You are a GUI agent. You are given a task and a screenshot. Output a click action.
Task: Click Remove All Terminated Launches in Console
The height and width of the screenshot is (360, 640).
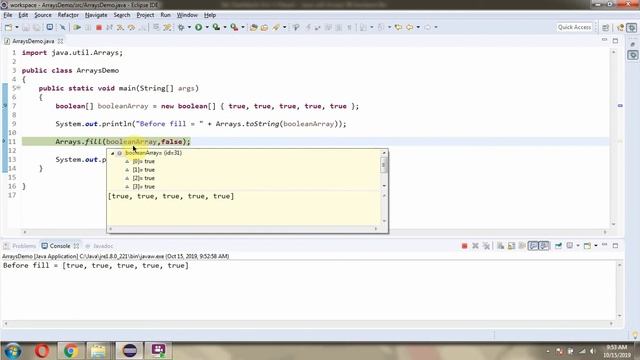[x=486, y=246]
